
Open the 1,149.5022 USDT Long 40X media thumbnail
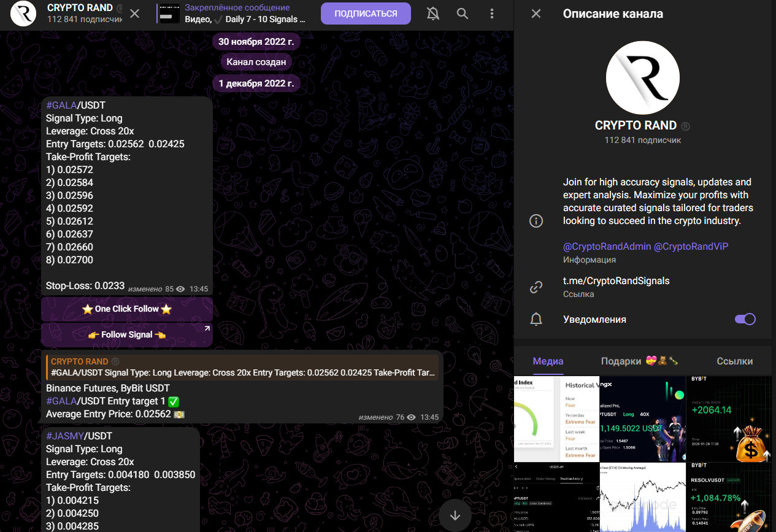pyautogui.click(x=642, y=418)
